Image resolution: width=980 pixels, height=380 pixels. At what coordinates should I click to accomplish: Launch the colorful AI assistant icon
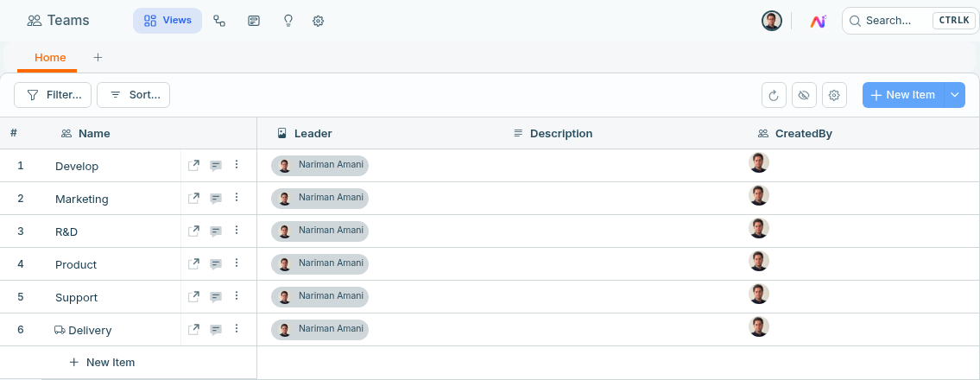coord(819,21)
